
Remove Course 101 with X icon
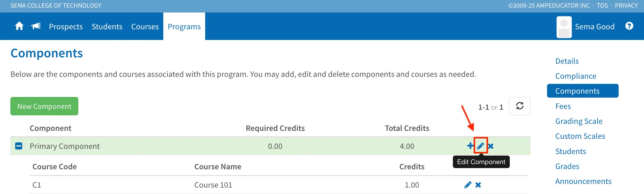(x=478, y=185)
